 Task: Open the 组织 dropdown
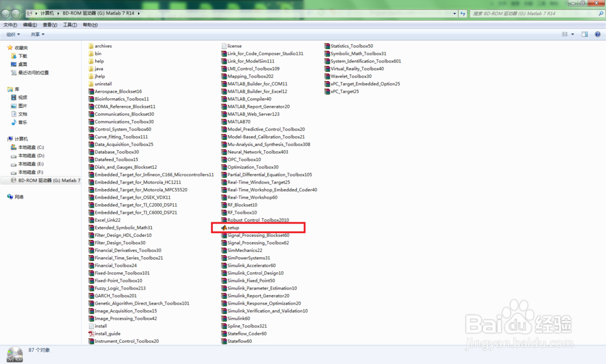click(x=13, y=35)
